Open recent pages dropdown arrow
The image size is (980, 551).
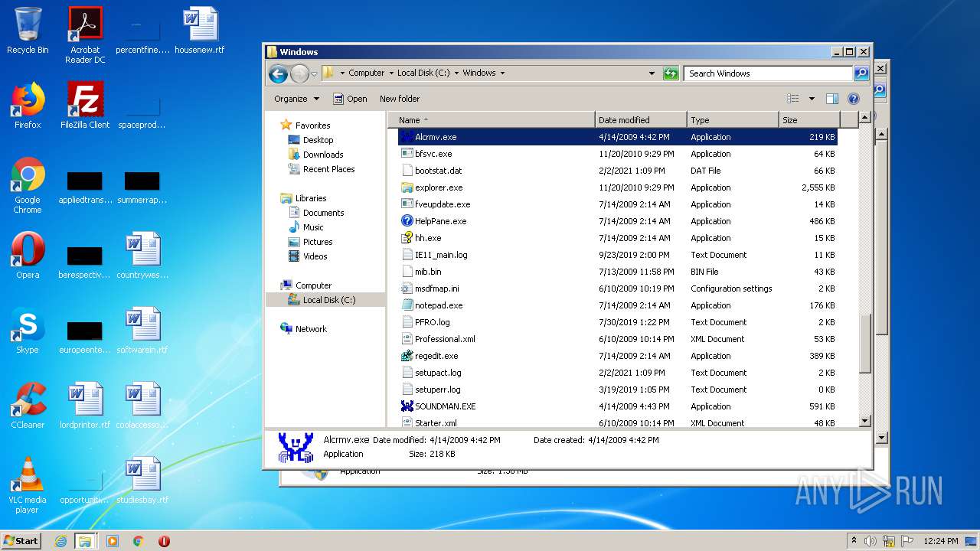pyautogui.click(x=314, y=73)
